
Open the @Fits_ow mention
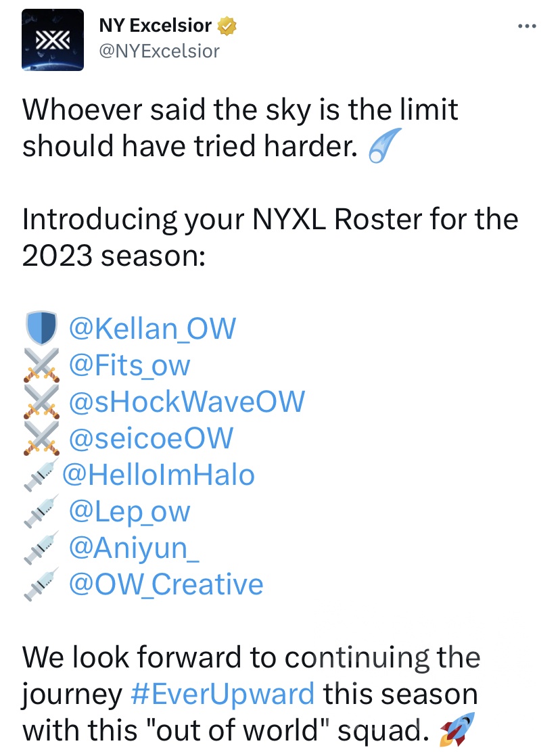[129, 366]
